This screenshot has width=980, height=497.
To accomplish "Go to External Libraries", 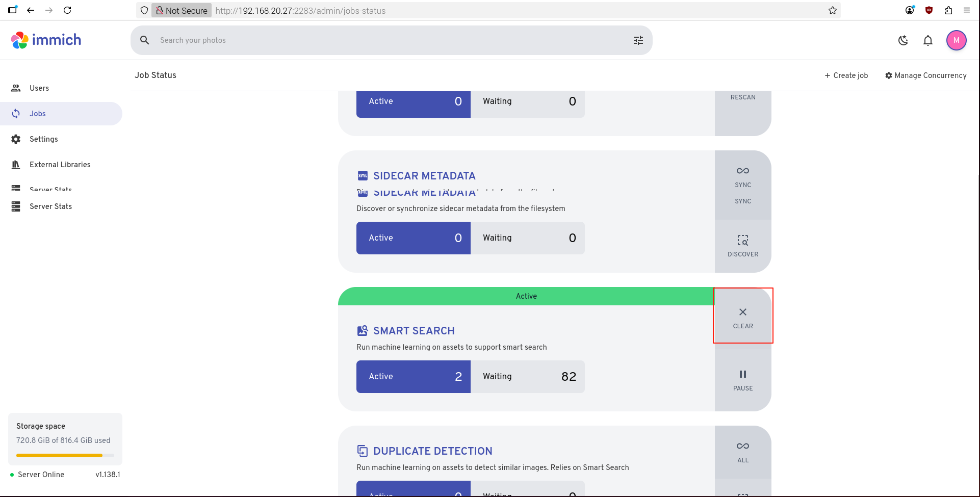I will tap(60, 165).
